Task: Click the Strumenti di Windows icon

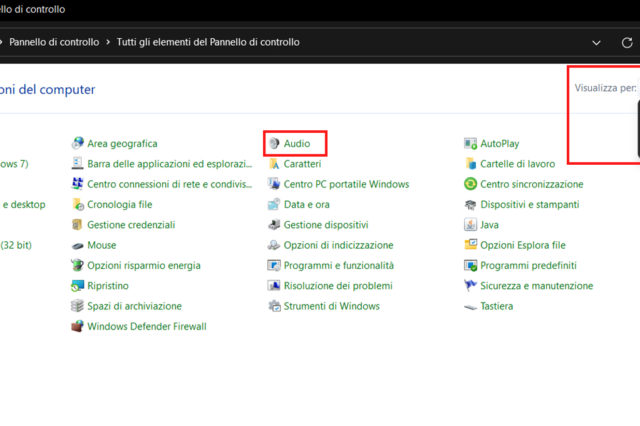Action: [x=274, y=306]
